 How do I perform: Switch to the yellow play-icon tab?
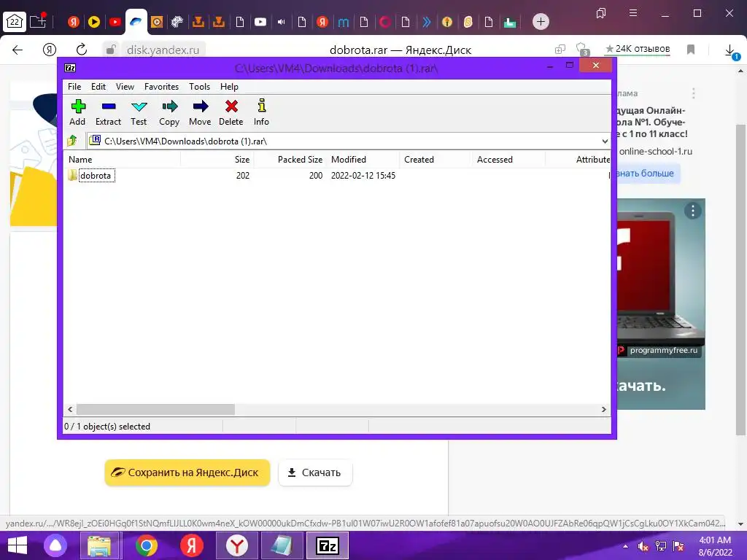pyautogui.click(x=94, y=21)
